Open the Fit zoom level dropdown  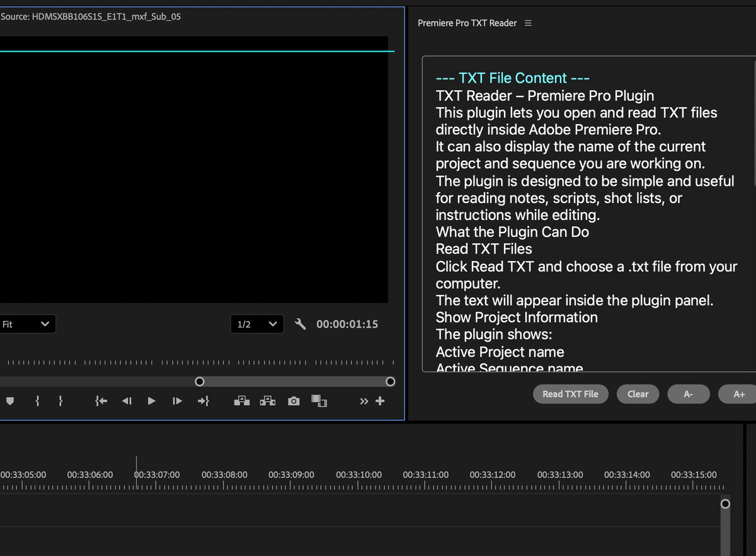tap(27, 324)
